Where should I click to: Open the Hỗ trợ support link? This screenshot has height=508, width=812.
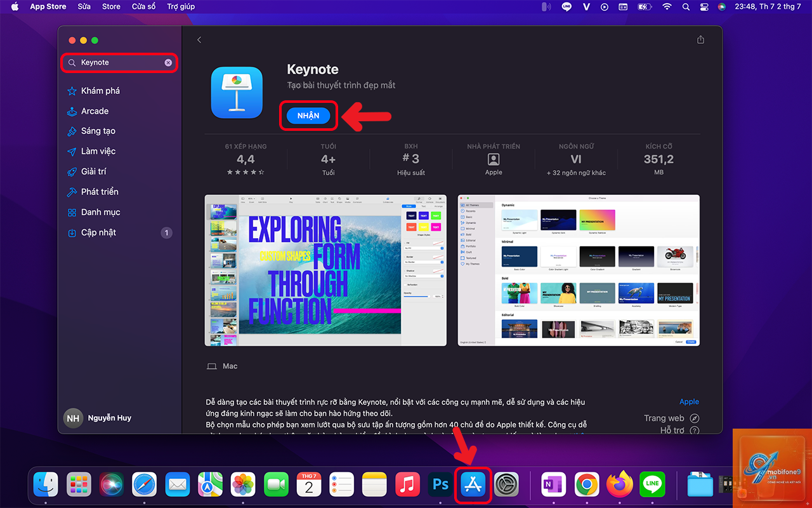click(679, 431)
